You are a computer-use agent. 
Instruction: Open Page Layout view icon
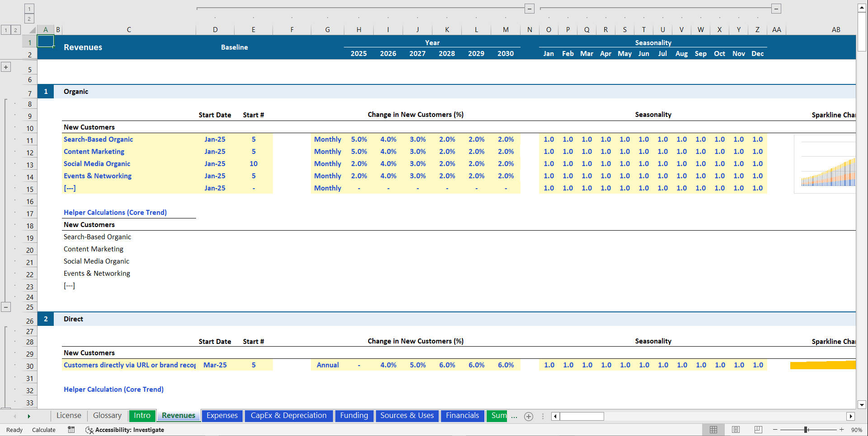pos(736,430)
